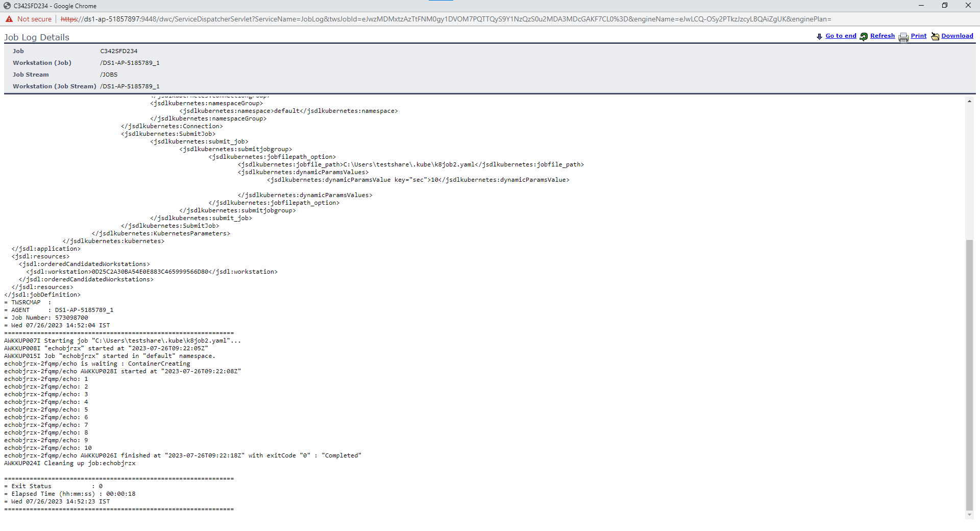This screenshot has width=980, height=531.
Task: Click the Not secure label in address bar
Action: 34,19
